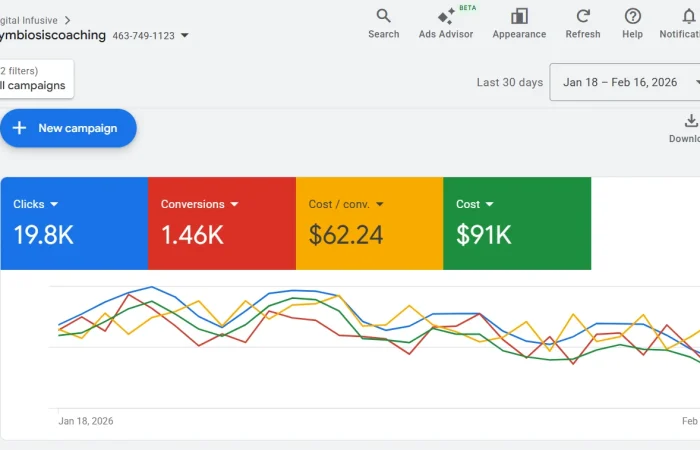The width and height of the screenshot is (700, 450).
Task: Open the Ads Advisor sparkle icon
Action: coord(446,17)
